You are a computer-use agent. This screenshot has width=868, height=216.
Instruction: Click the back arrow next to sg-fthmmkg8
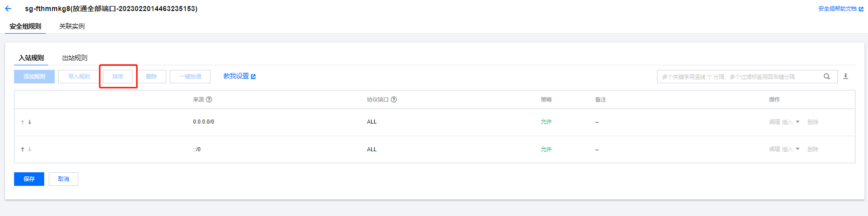tap(8, 9)
